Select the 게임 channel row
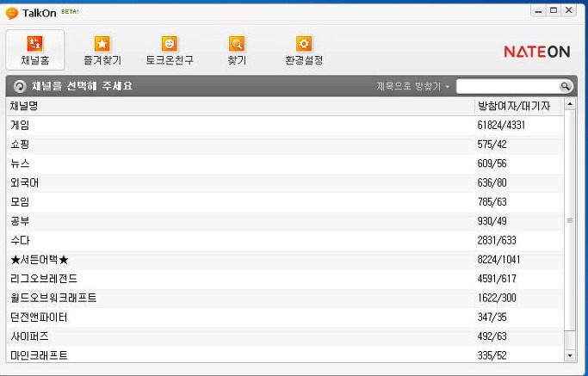The image size is (588, 376). click(x=285, y=126)
